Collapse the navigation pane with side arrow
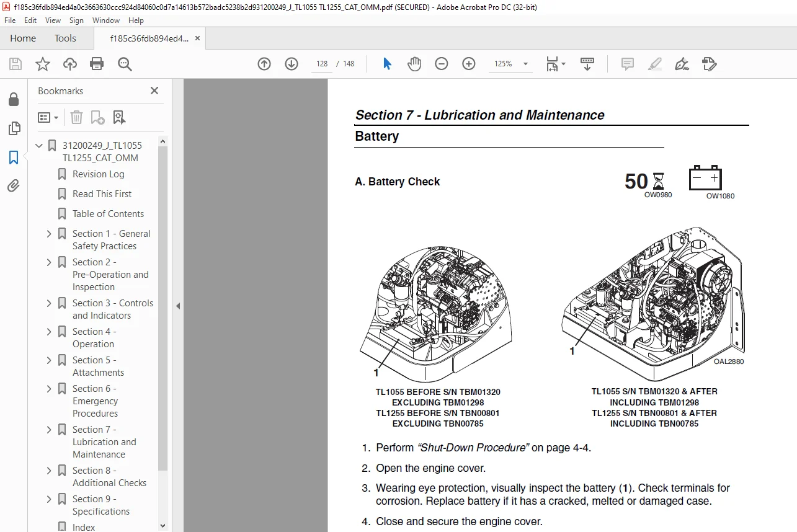Image resolution: width=797 pixels, height=532 pixels. pos(178,306)
